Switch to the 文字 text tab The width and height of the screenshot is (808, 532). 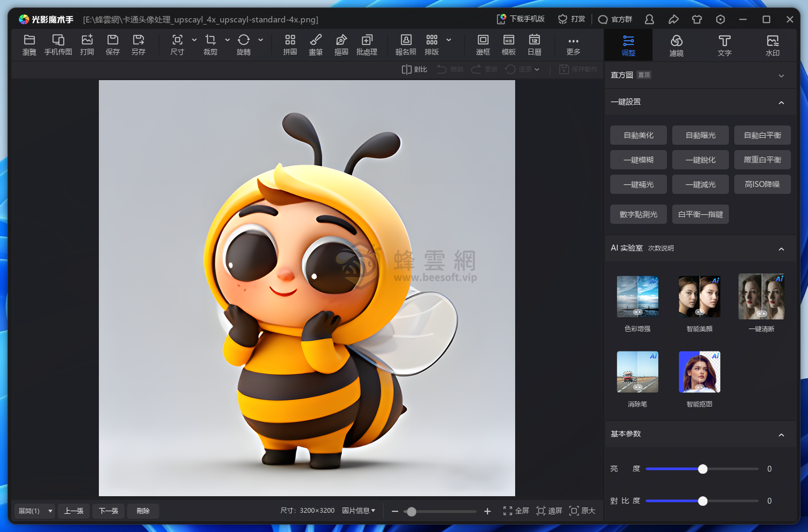(725, 45)
